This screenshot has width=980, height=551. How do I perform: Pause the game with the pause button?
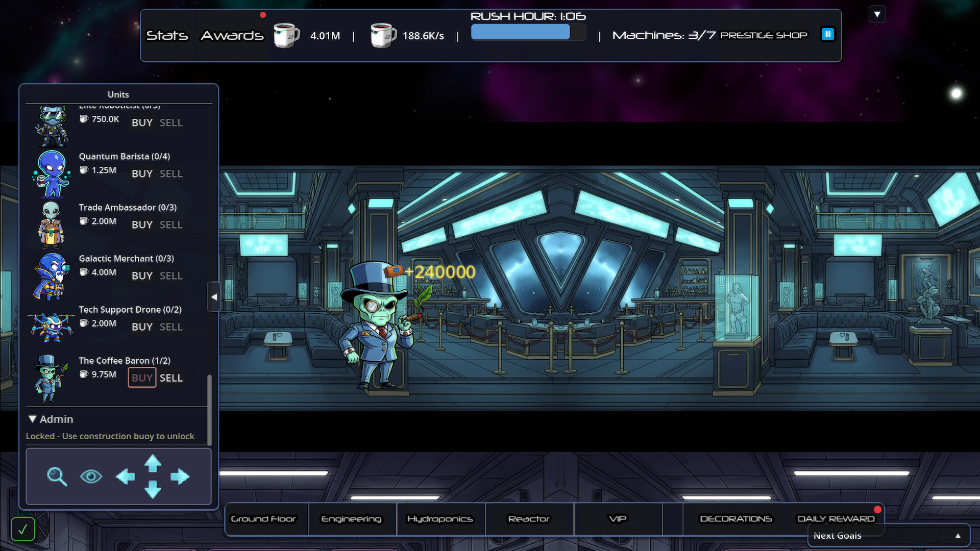click(827, 35)
